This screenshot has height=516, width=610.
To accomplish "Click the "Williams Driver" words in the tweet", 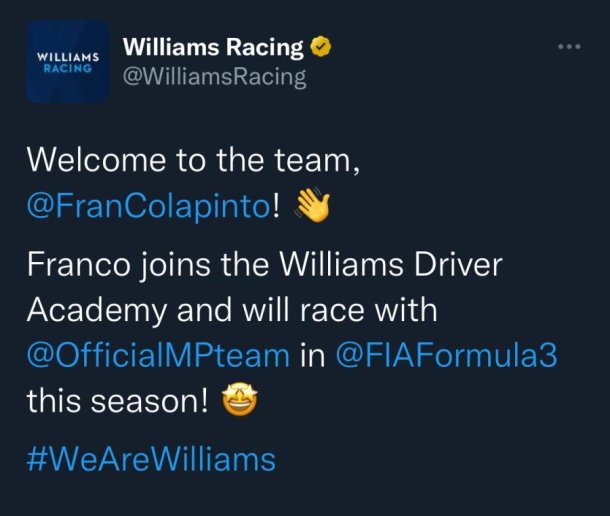I will [x=391, y=265].
